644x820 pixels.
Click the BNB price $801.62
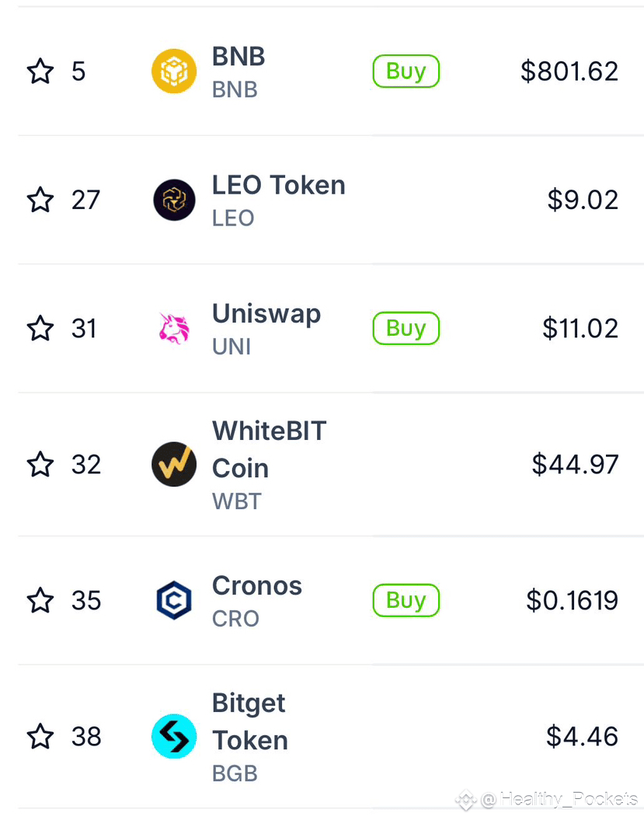click(569, 72)
